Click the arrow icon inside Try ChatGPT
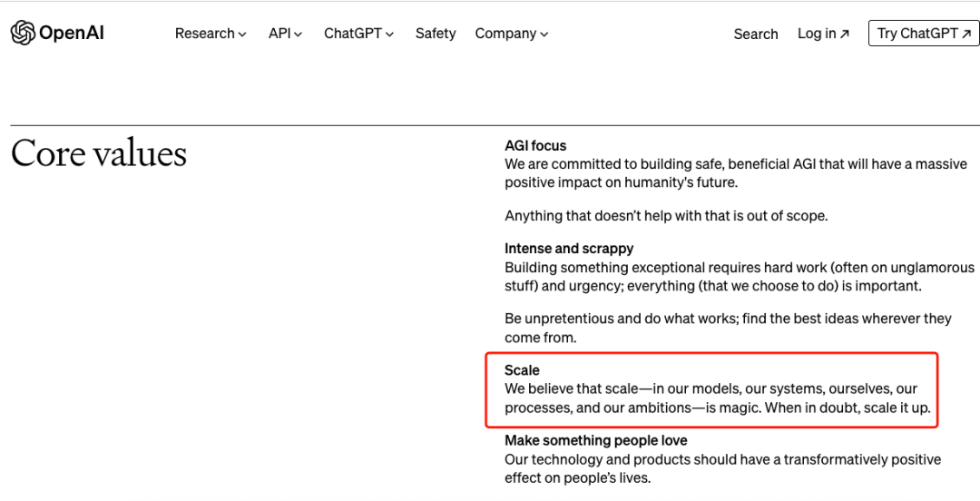The width and height of the screenshot is (980, 501). click(x=967, y=34)
